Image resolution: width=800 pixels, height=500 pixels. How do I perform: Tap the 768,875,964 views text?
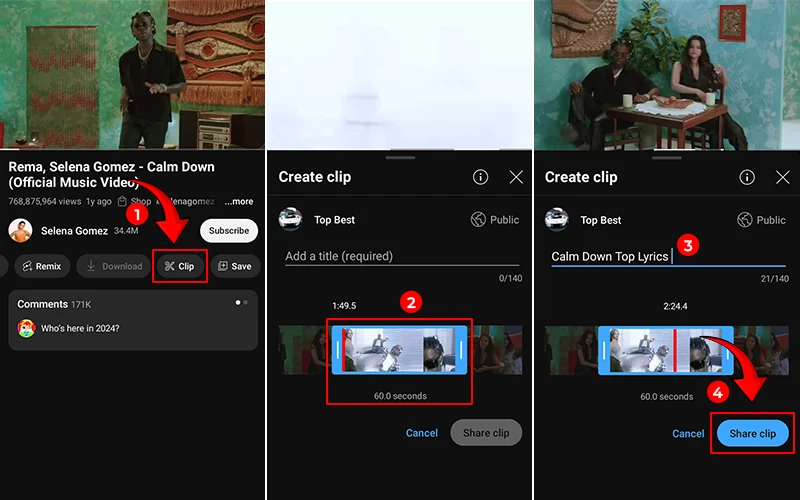click(x=44, y=202)
